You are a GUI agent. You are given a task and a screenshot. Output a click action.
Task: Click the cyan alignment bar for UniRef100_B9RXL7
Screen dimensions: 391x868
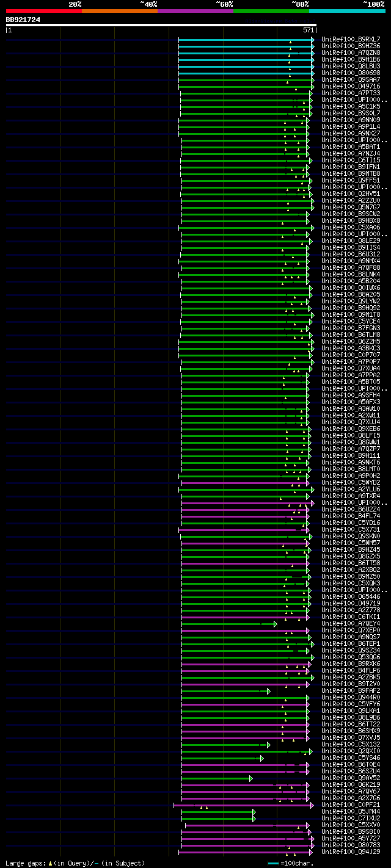pos(246,39)
